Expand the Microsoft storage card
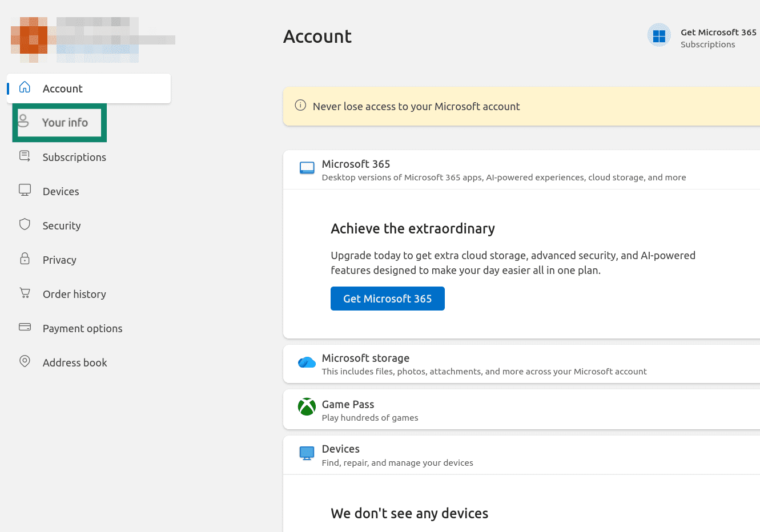The width and height of the screenshot is (760, 532). pos(521,364)
